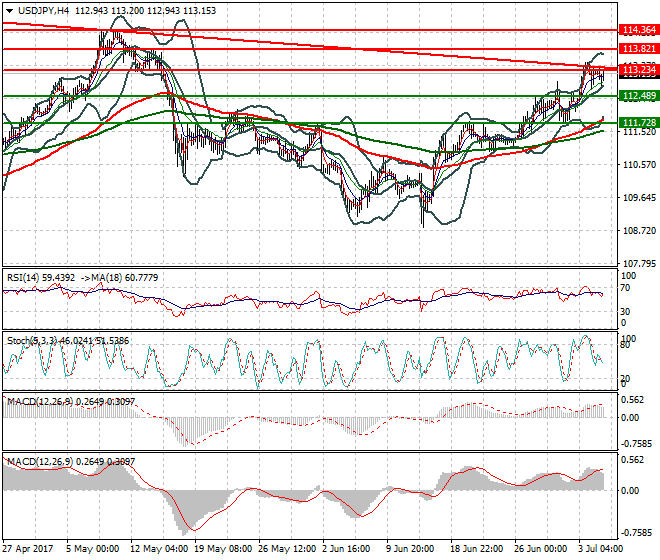Click the 18 Jun 22:00 time label
Screen dimensions: 660x560
[476, 549]
